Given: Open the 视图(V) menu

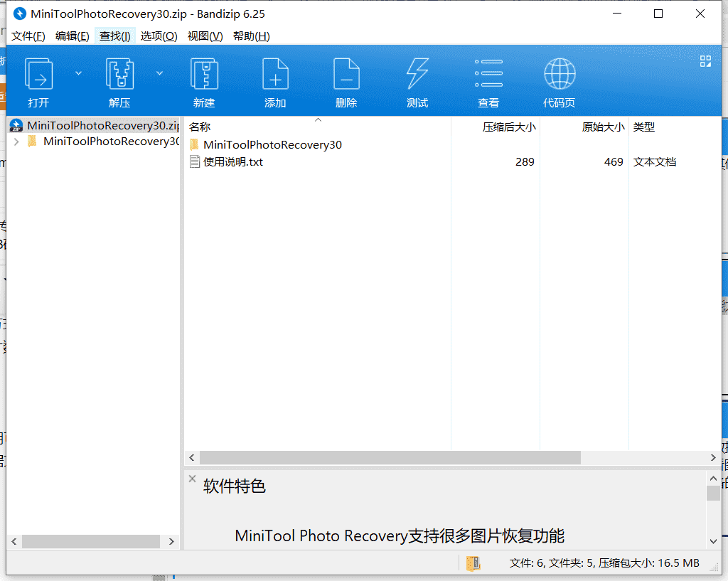Looking at the screenshot, I should click(205, 36).
